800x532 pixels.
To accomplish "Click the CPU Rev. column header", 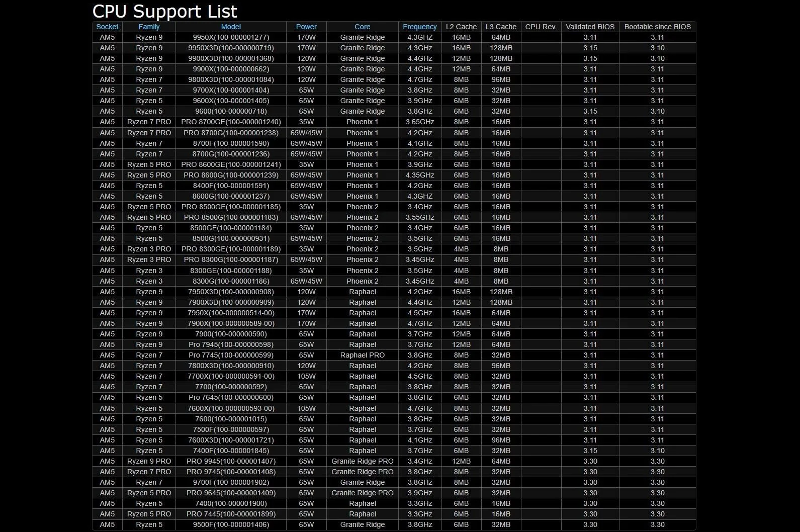I will tap(541, 27).
